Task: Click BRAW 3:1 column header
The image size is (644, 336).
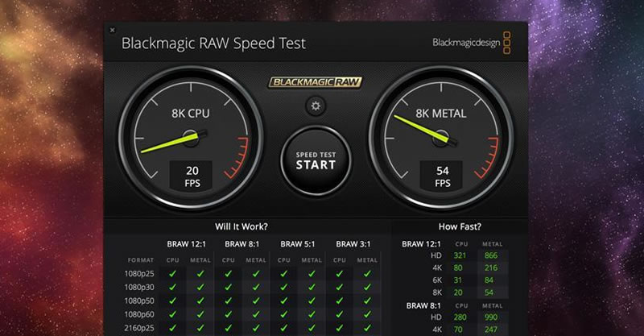Action: click(353, 244)
